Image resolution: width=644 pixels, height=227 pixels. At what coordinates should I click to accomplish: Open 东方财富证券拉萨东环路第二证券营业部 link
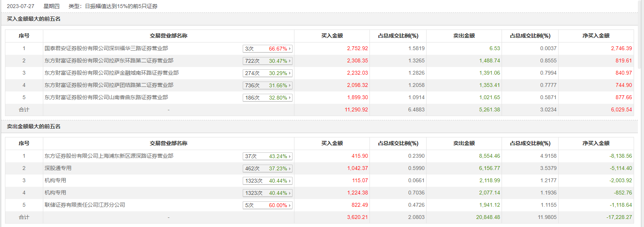point(109,60)
